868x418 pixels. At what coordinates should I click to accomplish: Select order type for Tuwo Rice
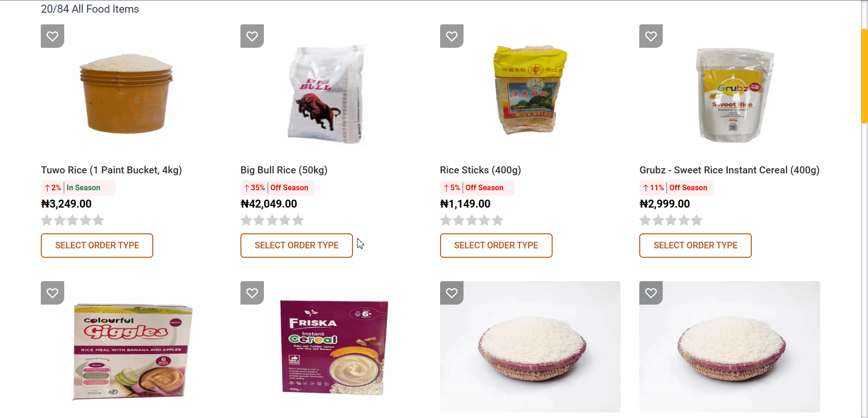[97, 246]
